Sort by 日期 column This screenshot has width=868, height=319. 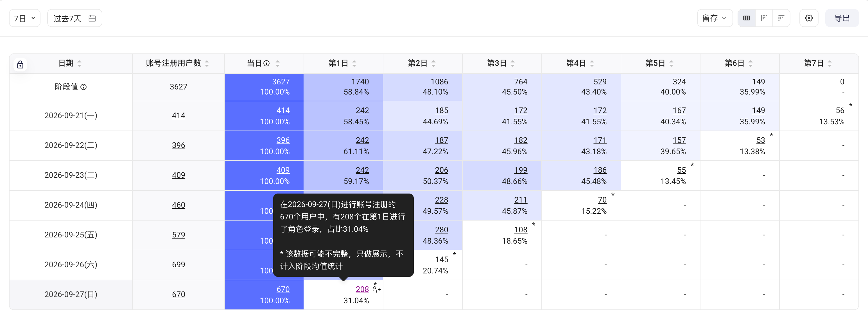click(x=79, y=63)
